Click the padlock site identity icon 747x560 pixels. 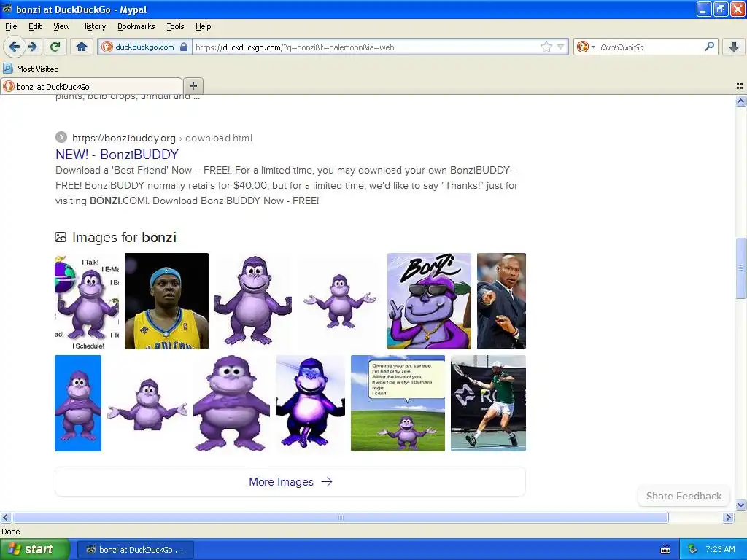184,47
